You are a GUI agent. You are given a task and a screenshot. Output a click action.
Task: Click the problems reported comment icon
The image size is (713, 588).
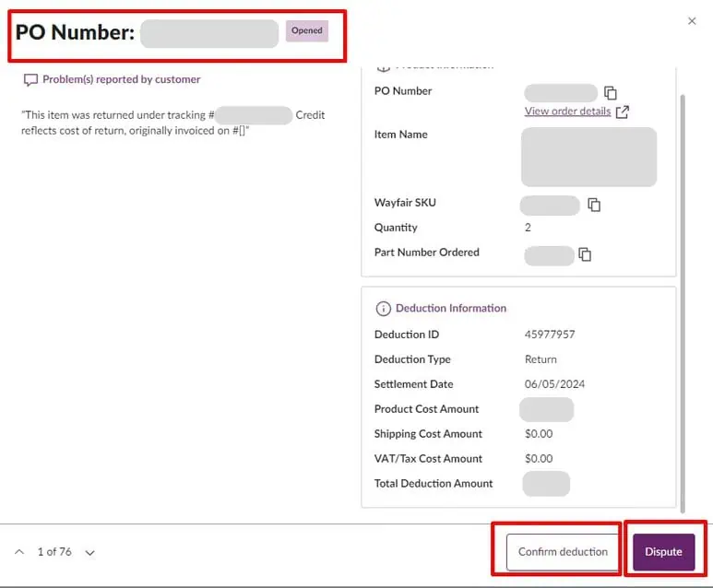[x=30, y=80]
